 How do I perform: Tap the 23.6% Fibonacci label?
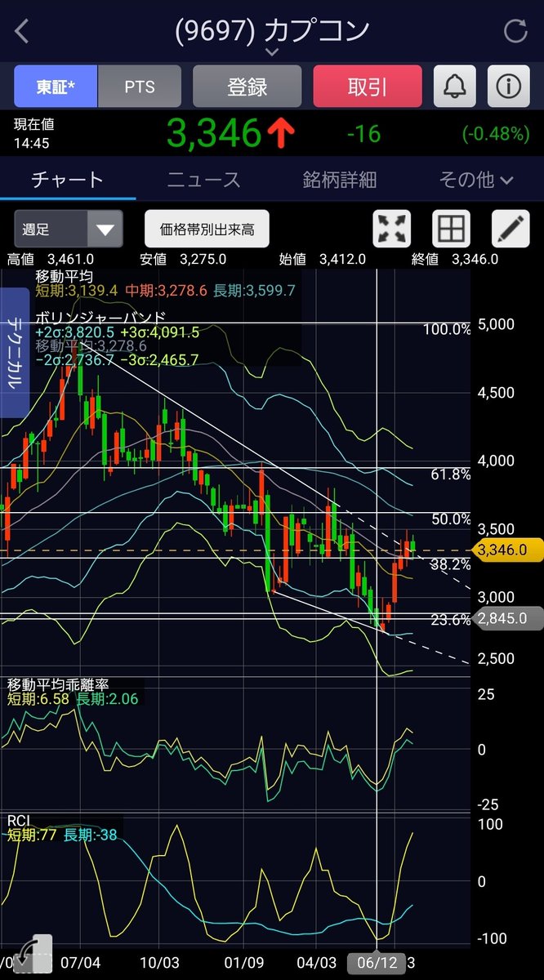coord(451,619)
